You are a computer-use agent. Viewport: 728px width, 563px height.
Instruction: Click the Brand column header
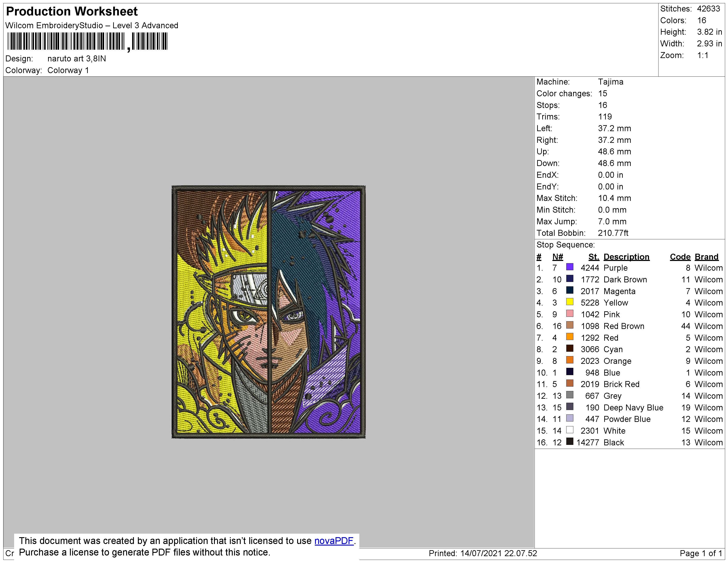[x=706, y=257]
